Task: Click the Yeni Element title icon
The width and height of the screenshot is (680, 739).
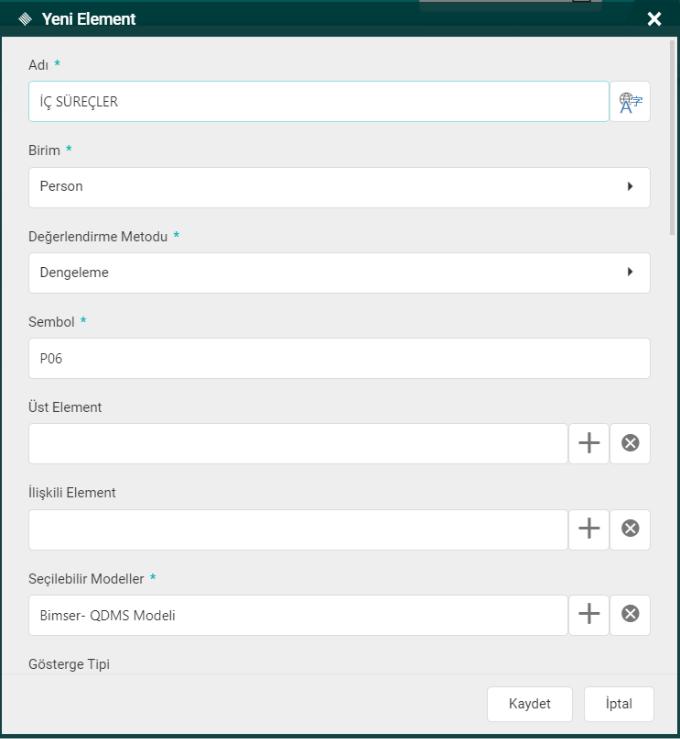Action: click(x=24, y=18)
